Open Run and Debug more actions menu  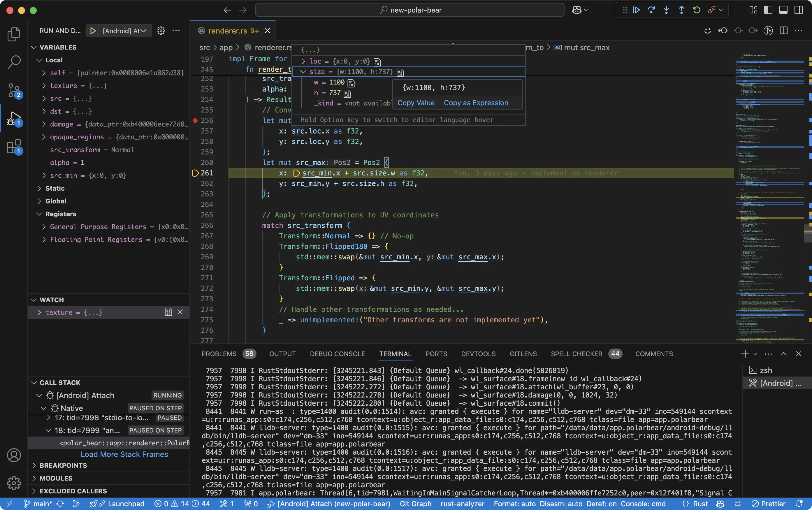(176, 31)
